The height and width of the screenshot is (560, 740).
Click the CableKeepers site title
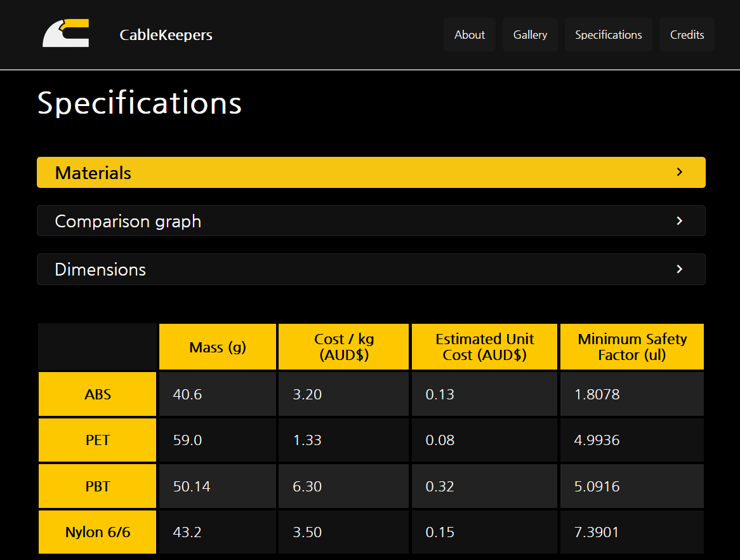[x=166, y=35]
